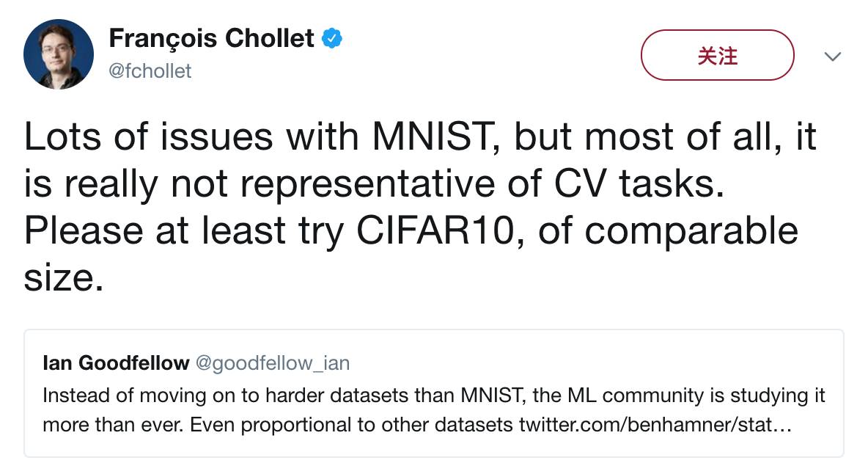Image resolution: width=868 pixels, height=474 pixels.
Task: Click the blue verified badge
Action: [333, 38]
